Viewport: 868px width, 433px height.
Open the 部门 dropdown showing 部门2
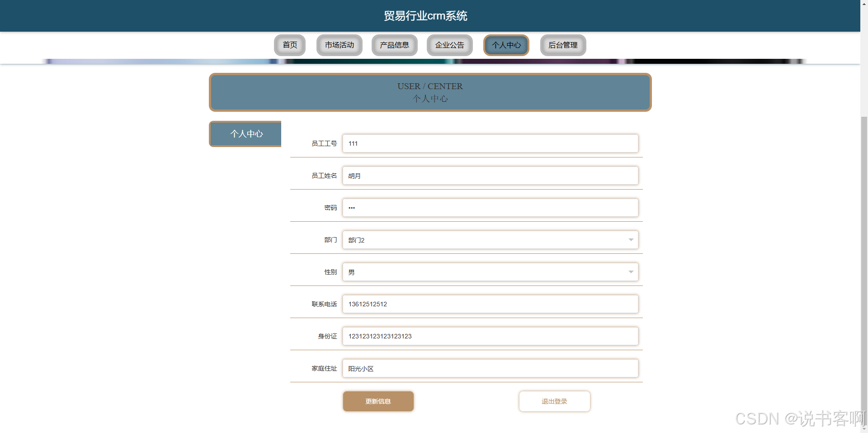(491, 240)
